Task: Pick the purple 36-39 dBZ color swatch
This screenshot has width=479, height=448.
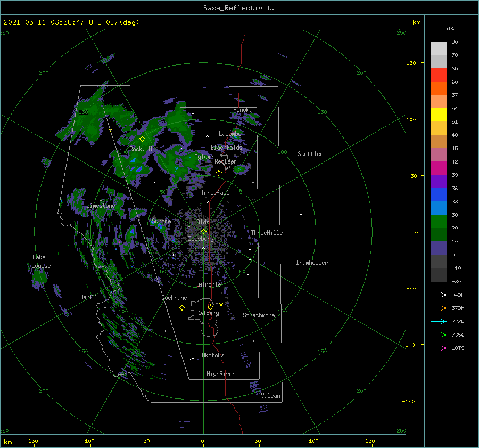Action: click(439, 182)
